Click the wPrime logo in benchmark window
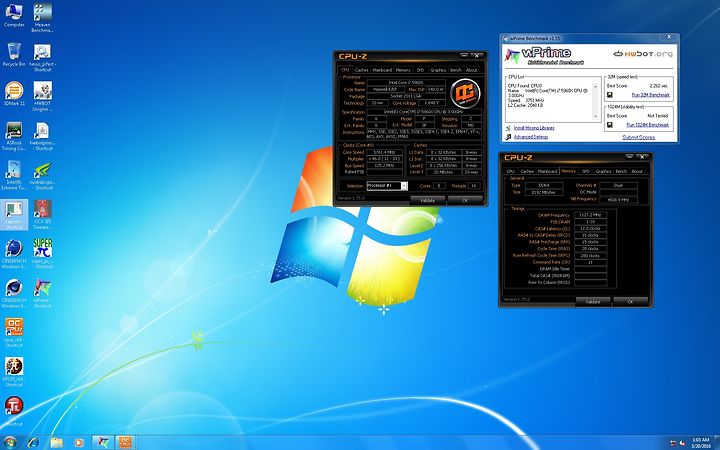 pyautogui.click(x=544, y=55)
